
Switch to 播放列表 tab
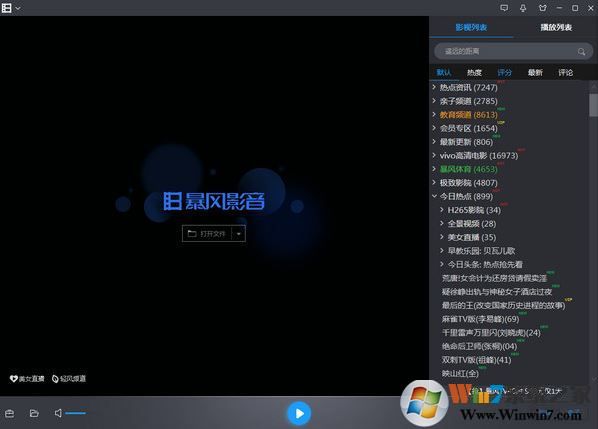pyautogui.click(x=556, y=27)
